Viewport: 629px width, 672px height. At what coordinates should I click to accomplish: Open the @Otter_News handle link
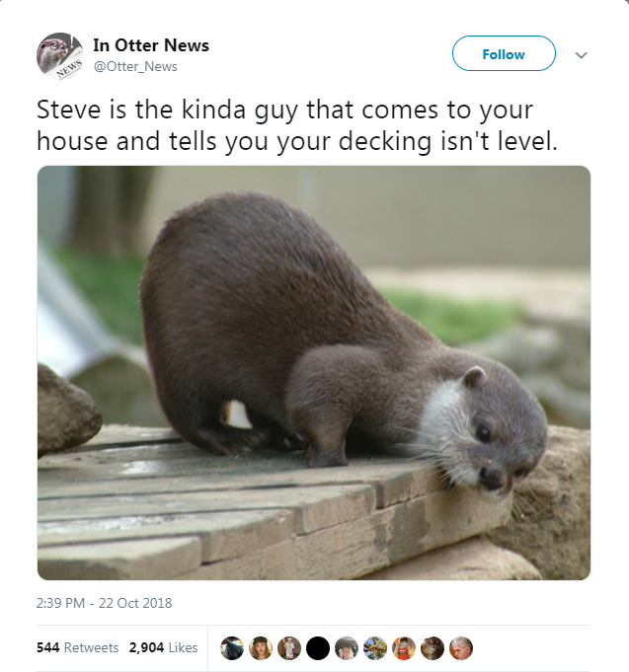pos(135,67)
